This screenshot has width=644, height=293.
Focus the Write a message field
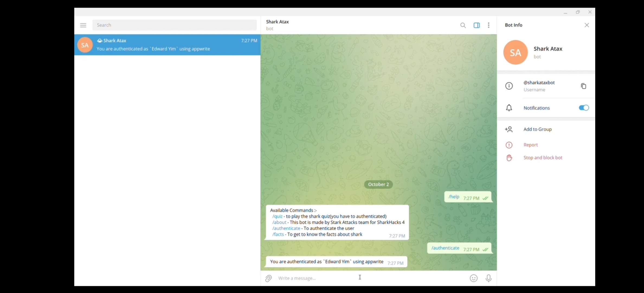pyautogui.click(x=352, y=278)
